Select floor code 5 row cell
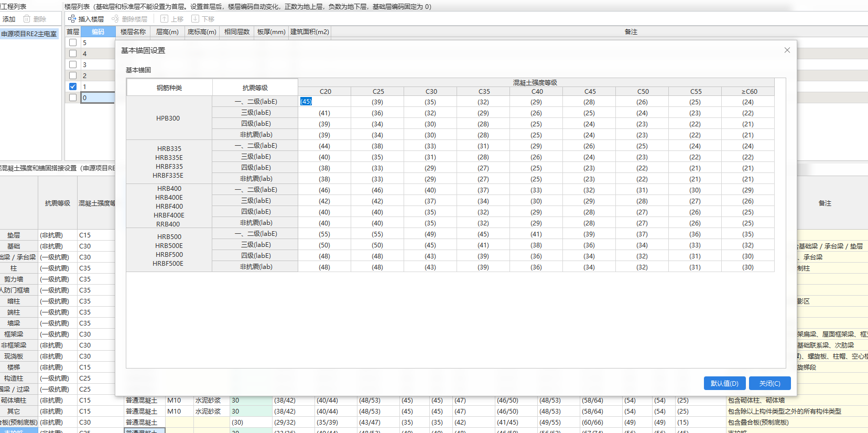Image resolution: width=868 pixels, height=433 pixels. click(x=97, y=42)
